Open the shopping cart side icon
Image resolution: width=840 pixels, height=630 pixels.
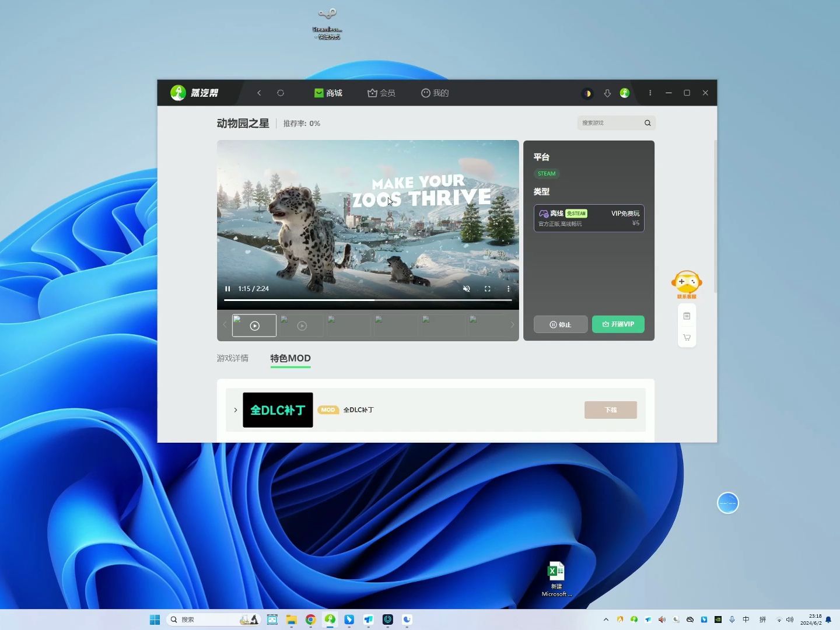(x=687, y=337)
